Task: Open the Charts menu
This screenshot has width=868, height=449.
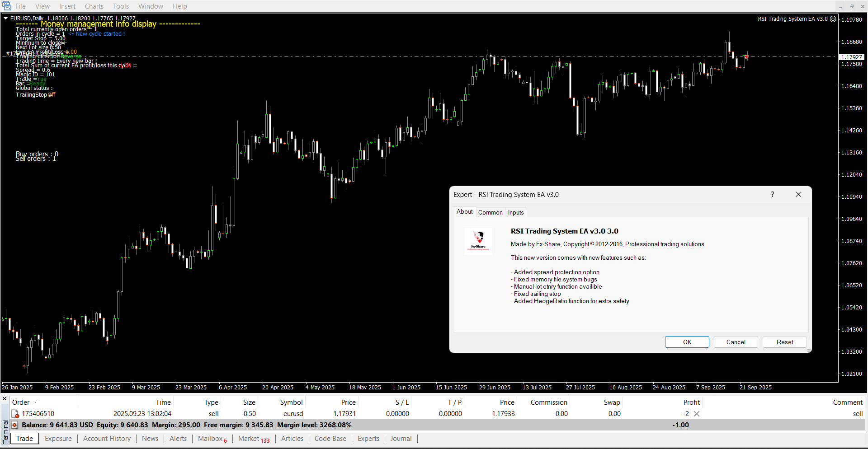Action: click(94, 6)
